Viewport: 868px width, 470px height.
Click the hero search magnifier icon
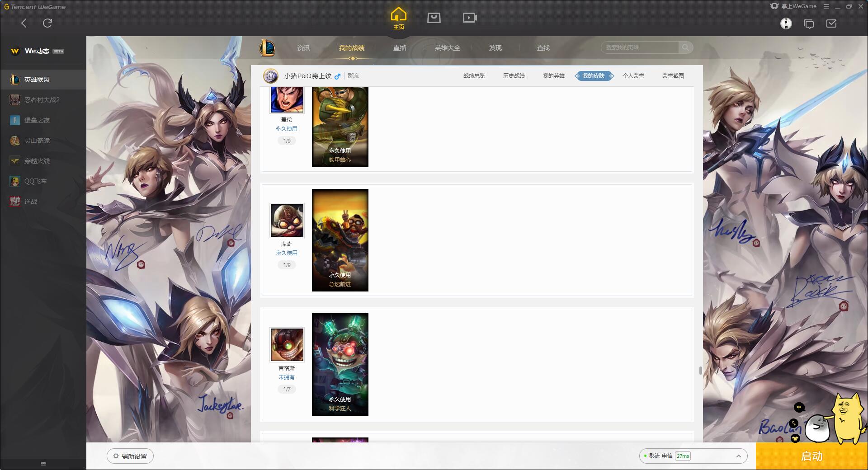[x=685, y=47]
